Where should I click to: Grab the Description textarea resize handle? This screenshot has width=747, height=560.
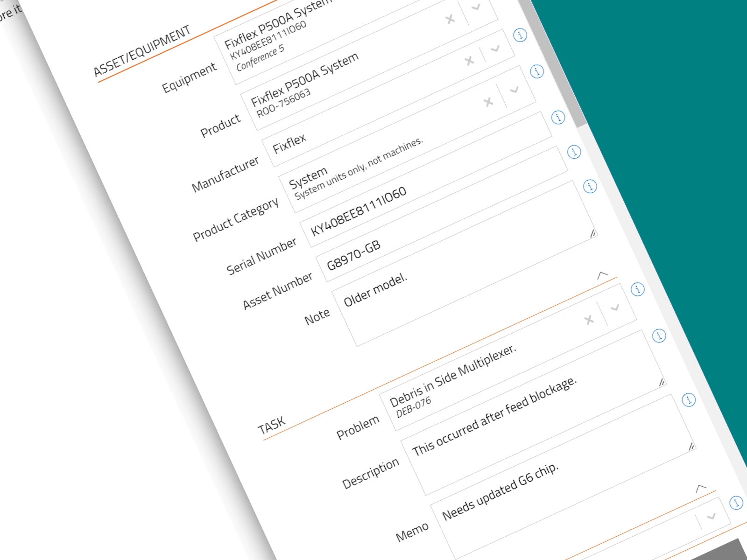[662, 382]
